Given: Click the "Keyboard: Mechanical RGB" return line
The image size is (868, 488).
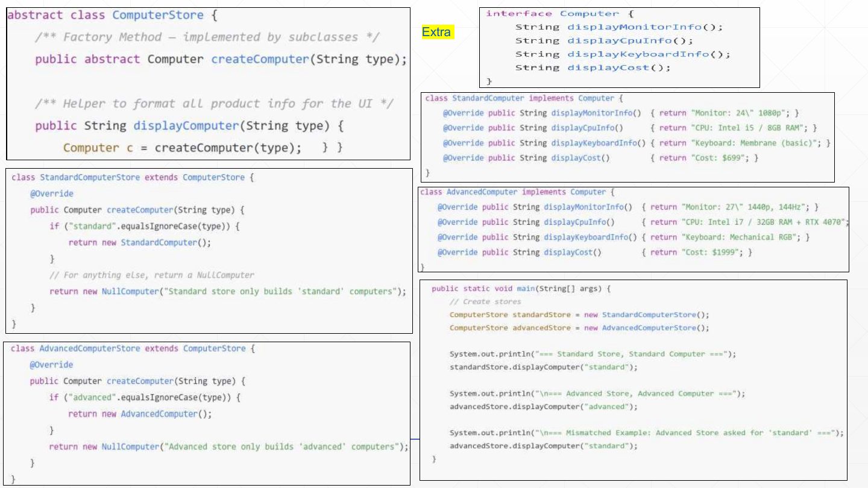Looking at the screenshot, I should coord(623,237).
